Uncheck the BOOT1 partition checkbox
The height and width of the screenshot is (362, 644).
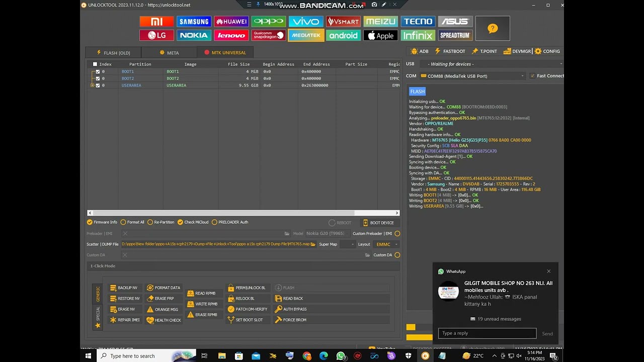coord(98,71)
